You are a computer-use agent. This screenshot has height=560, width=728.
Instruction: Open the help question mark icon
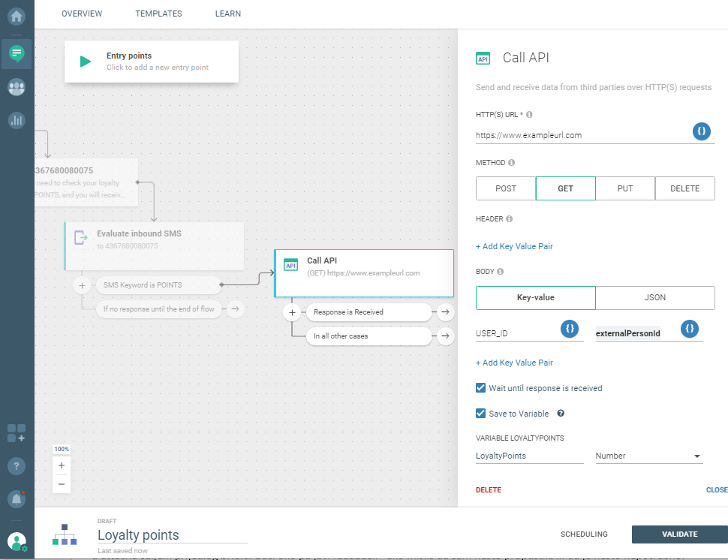[17, 465]
